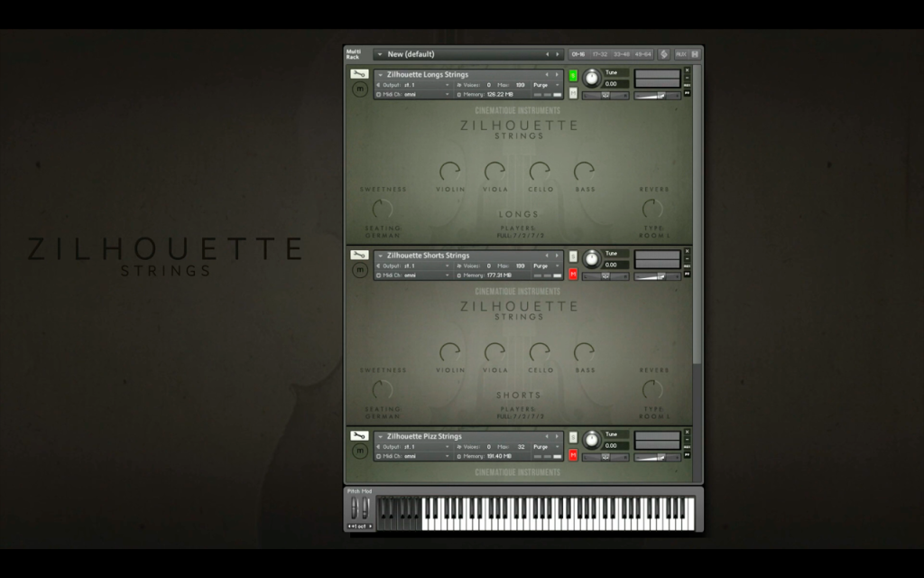Click the Cello knob in Shorts instrument
This screenshot has height=578, width=924.
(540, 353)
